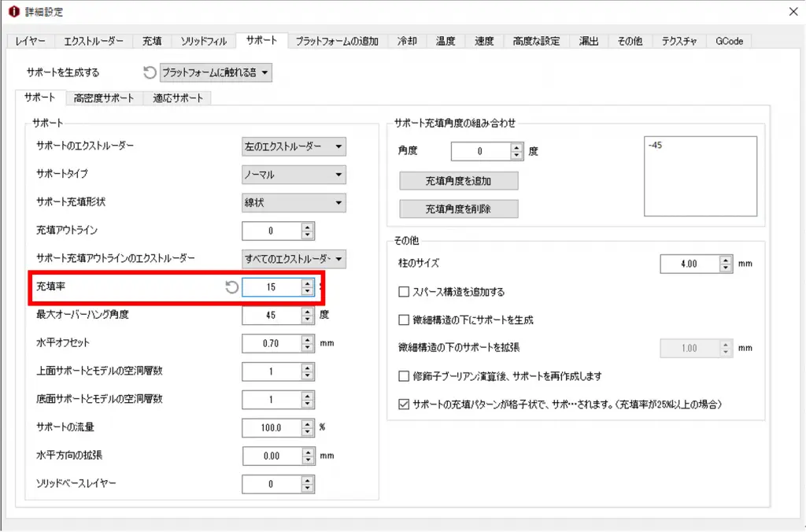Open 高密度サポート sub-tab
The height and width of the screenshot is (532, 806).
(x=104, y=98)
